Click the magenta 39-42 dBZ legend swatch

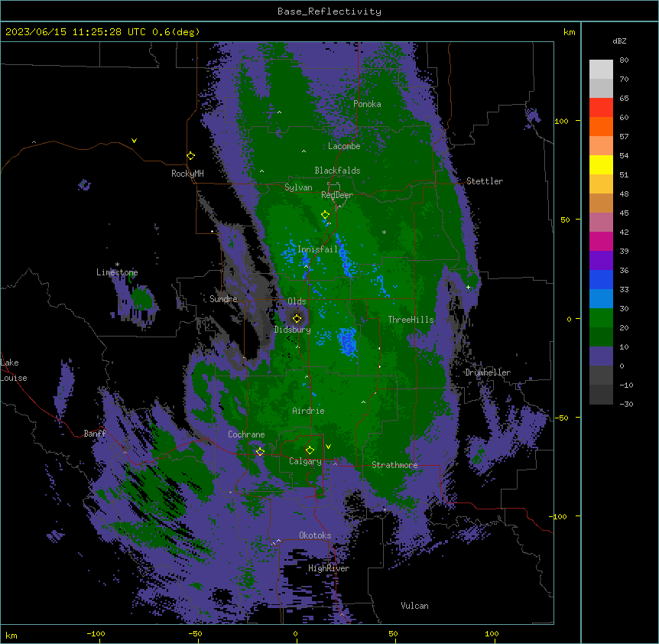coord(601,241)
